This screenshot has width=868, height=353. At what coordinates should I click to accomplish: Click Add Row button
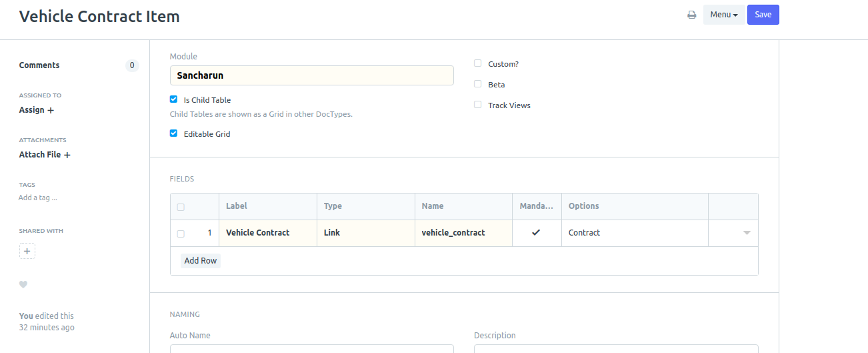tap(200, 261)
